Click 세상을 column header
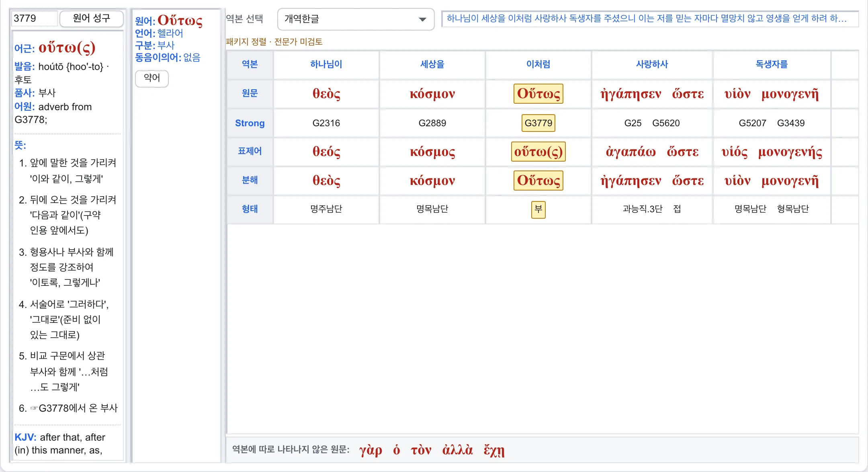 pyautogui.click(x=432, y=64)
